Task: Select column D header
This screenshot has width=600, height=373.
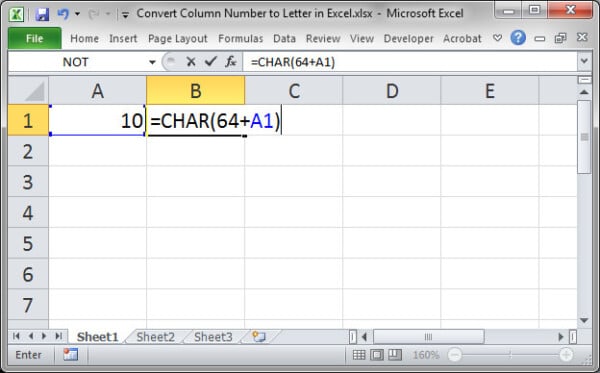Action: (x=392, y=91)
